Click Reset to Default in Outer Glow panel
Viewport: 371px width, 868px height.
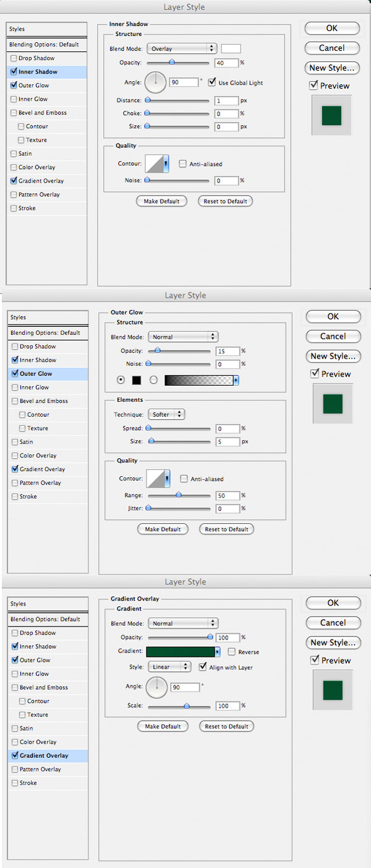(226, 529)
